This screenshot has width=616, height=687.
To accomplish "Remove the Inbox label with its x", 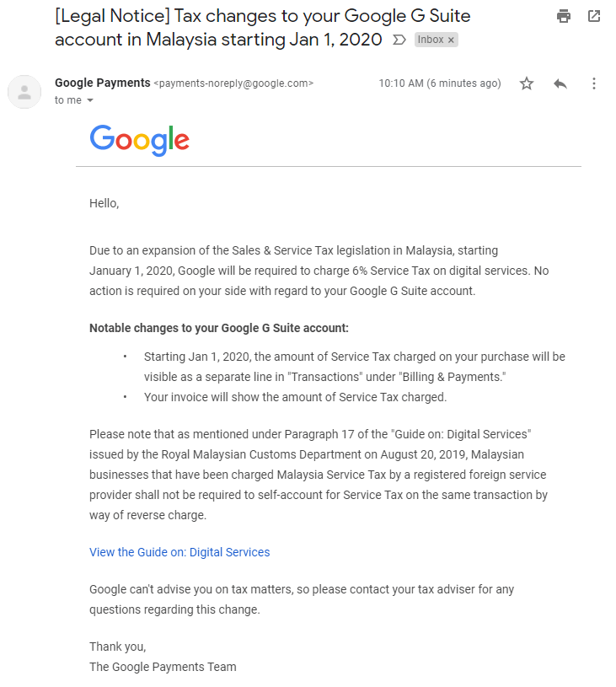I will tap(451, 40).
